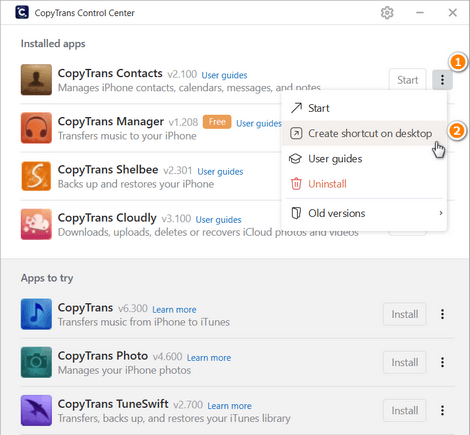
Task: Open User guides link for CopyTrans Cloudly
Action: pos(218,220)
